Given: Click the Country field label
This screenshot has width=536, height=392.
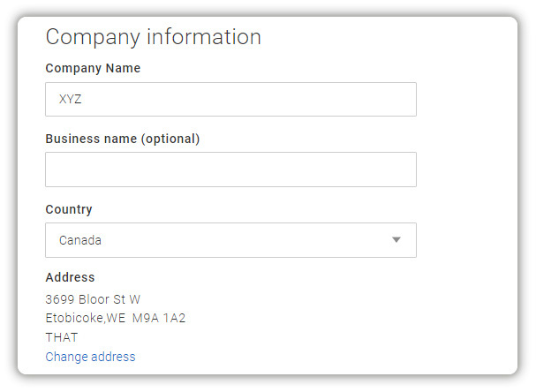Looking at the screenshot, I should point(69,209).
